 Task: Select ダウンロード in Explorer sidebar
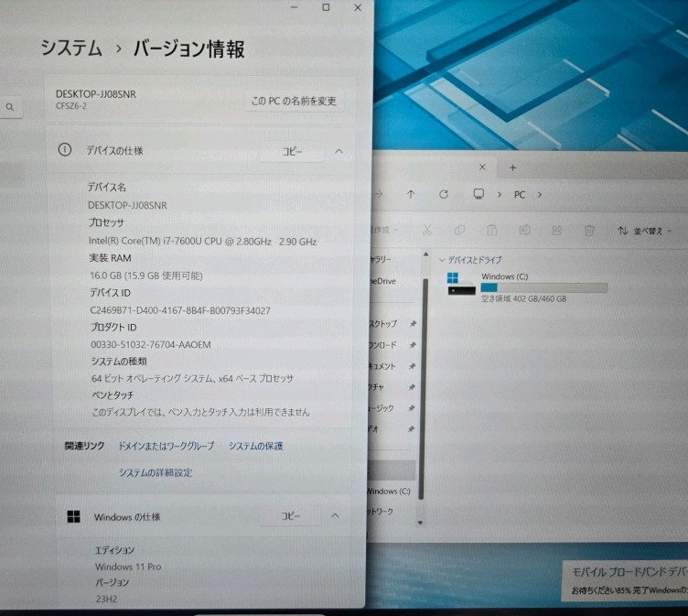click(383, 345)
